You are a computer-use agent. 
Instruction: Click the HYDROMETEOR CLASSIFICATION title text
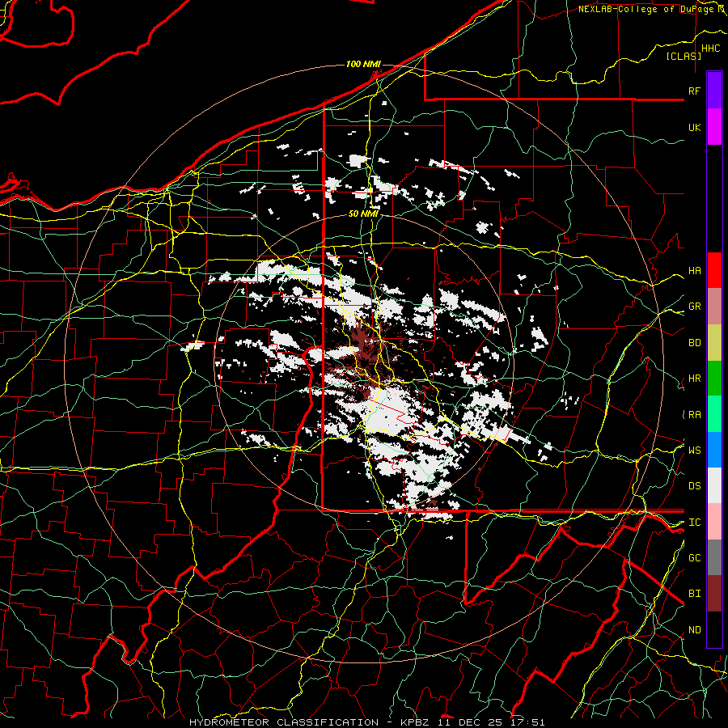pos(284,722)
